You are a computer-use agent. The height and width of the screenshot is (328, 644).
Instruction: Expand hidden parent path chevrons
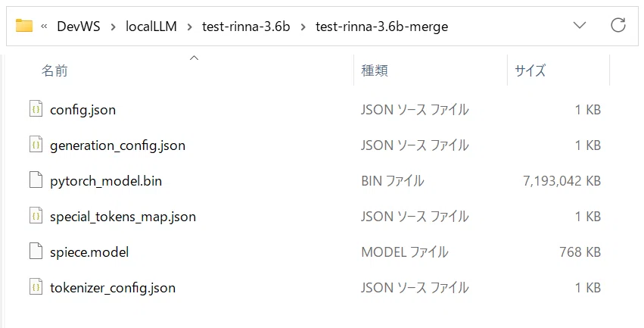click(44, 27)
